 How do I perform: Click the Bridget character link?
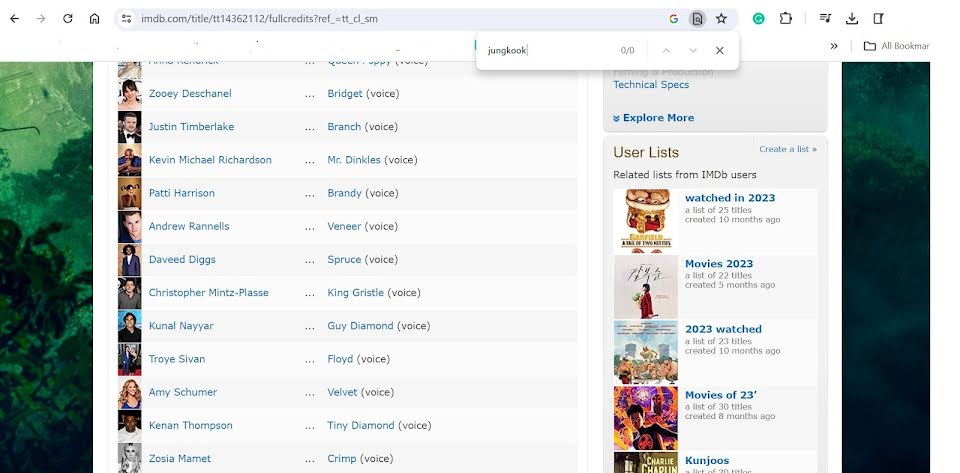pos(345,94)
